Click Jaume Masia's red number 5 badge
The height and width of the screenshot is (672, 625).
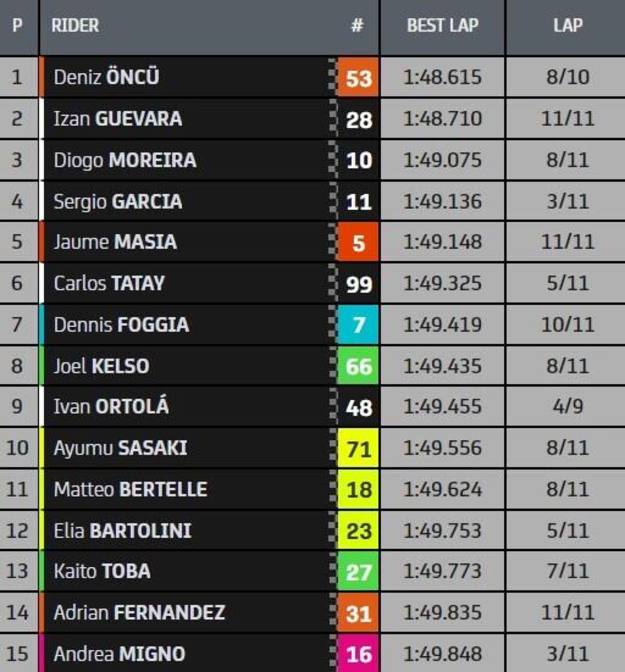(358, 243)
